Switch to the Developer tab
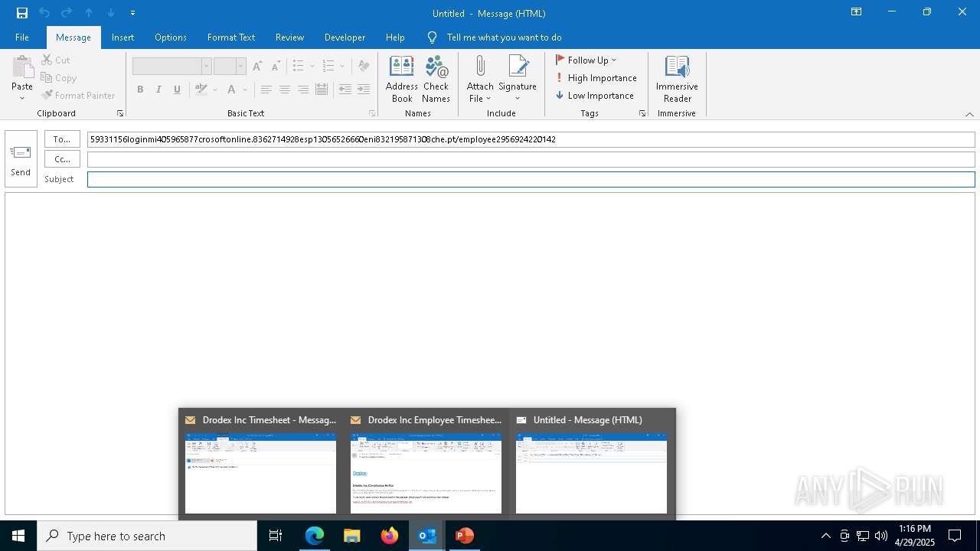This screenshot has height=551, width=980. point(345,37)
